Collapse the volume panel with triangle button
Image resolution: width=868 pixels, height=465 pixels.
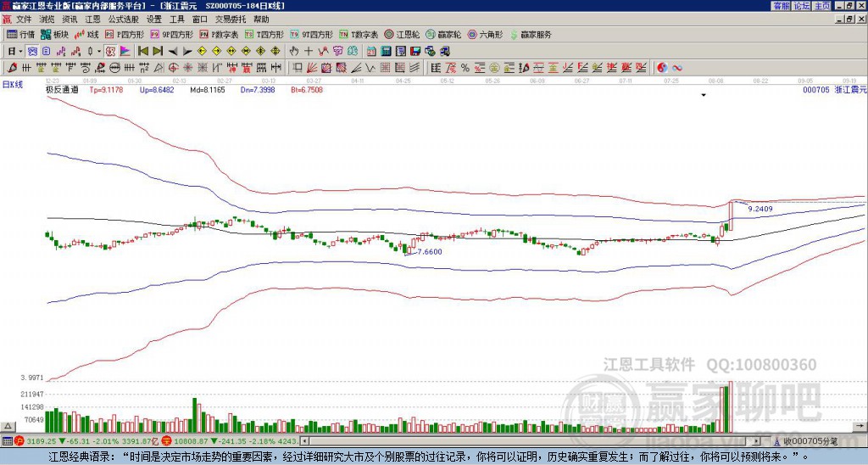8,426
